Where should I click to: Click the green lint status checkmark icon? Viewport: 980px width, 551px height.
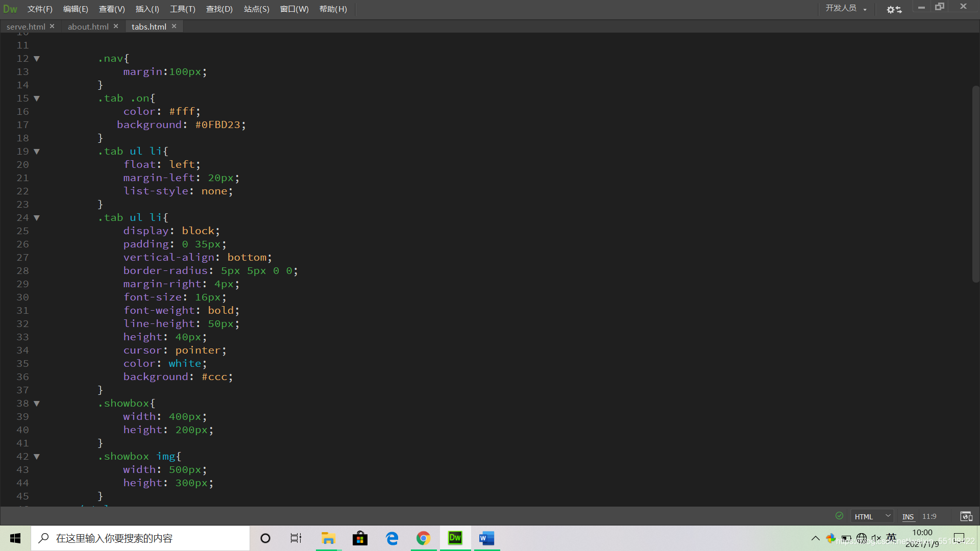tap(839, 516)
